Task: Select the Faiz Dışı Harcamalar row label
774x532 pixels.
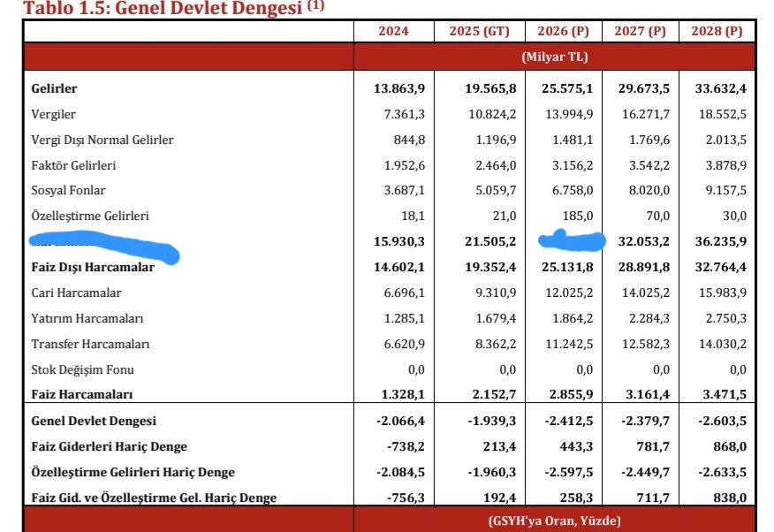Action: pyautogui.click(x=93, y=267)
